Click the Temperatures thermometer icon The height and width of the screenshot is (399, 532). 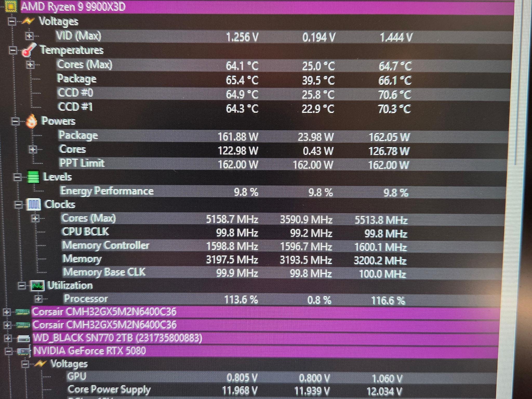coord(29,50)
